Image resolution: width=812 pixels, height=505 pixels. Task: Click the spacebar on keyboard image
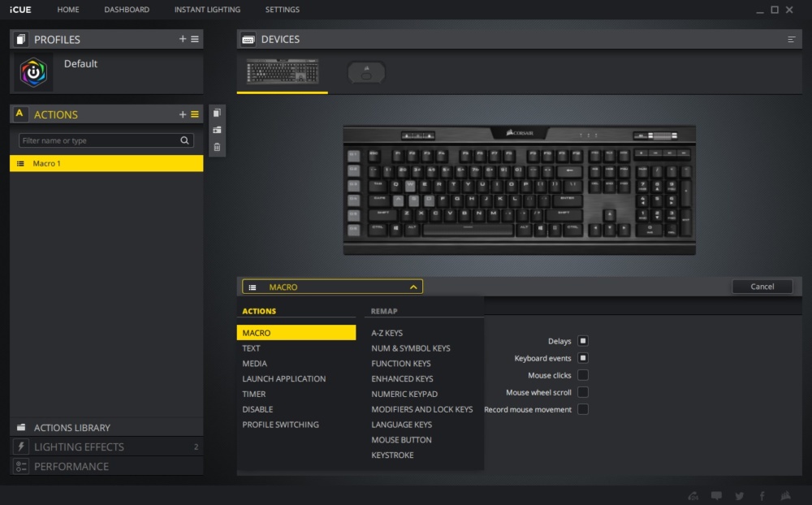pyautogui.click(x=469, y=228)
